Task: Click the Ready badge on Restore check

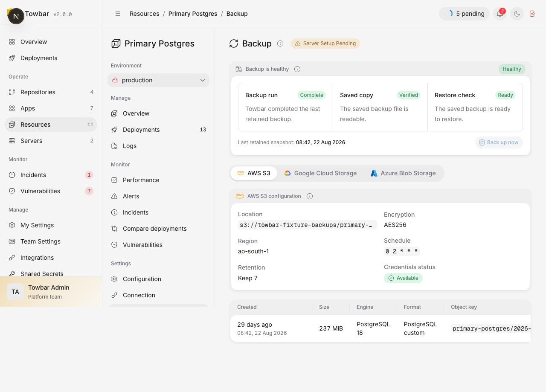Action: tap(505, 95)
